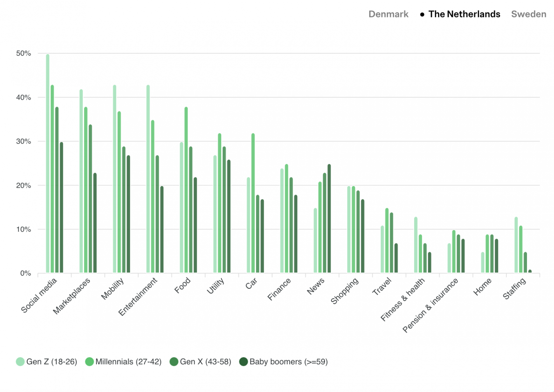
Task: Switch to the Denmark tab
Action: [x=388, y=14]
